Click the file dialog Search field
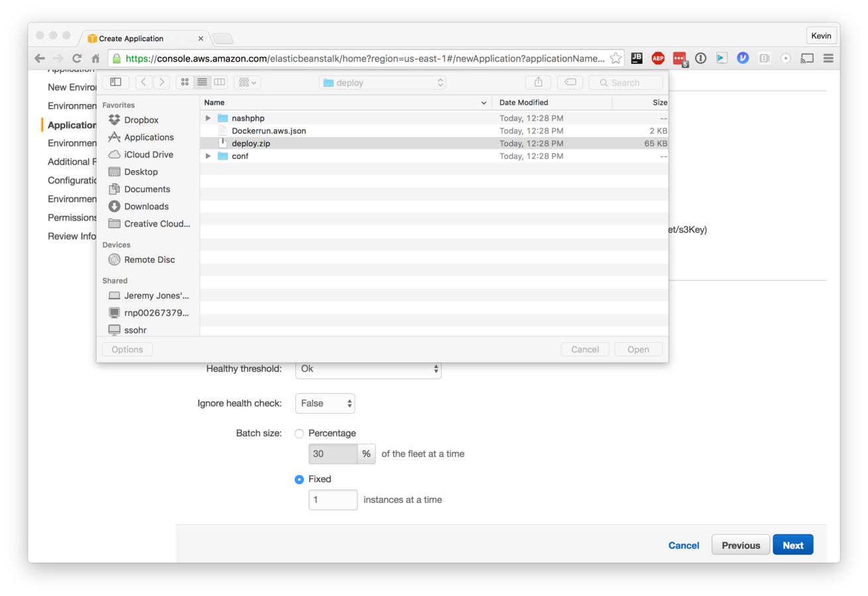 tap(626, 83)
